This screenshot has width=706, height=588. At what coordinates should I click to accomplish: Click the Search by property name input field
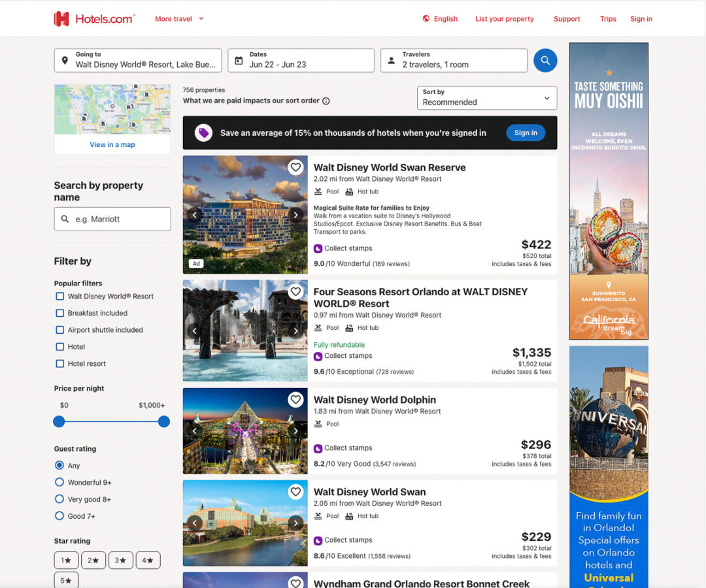tap(112, 219)
